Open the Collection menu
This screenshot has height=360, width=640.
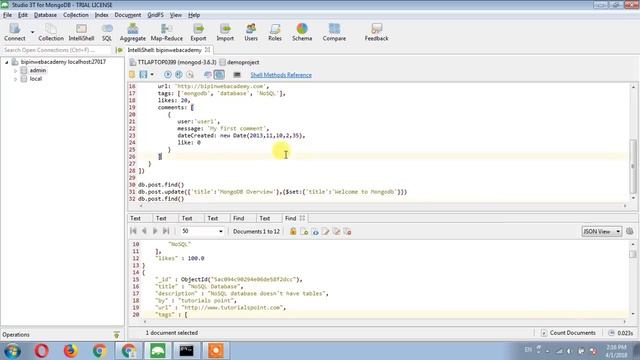[x=76, y=15]
